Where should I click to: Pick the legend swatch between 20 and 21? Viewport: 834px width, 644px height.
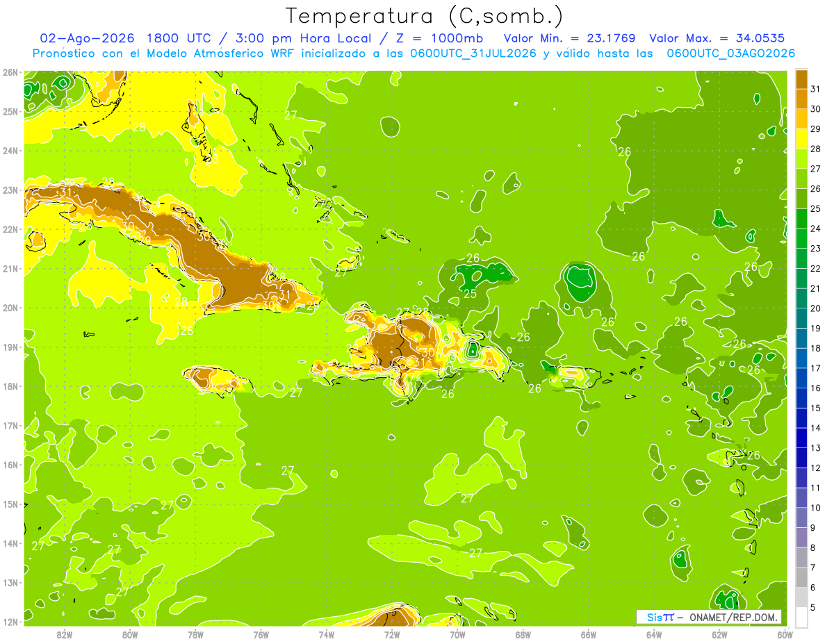[x=801, y=298]
